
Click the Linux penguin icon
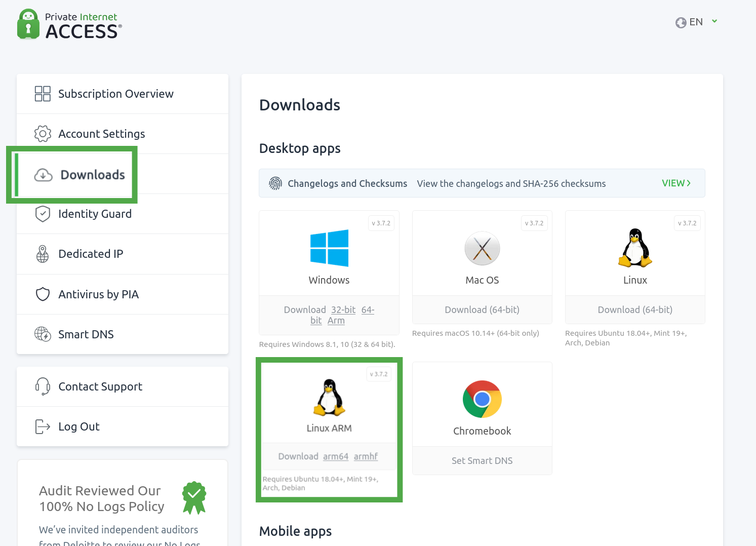click(635, 248)
